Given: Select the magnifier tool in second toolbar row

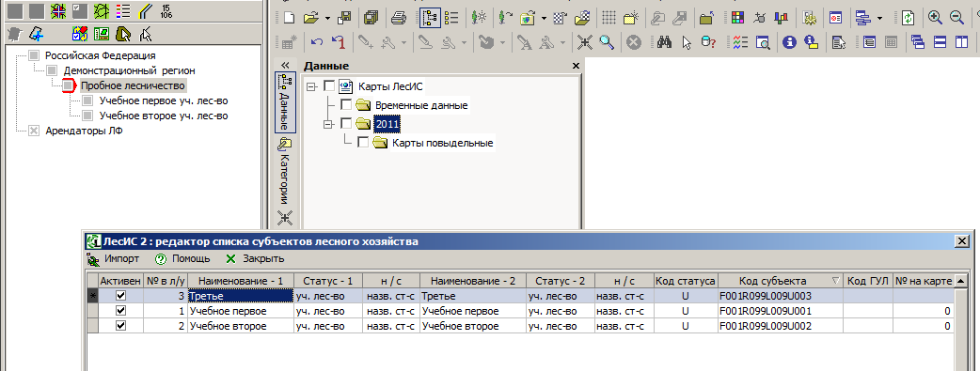Looking at the screenshot, I should 607,42.
